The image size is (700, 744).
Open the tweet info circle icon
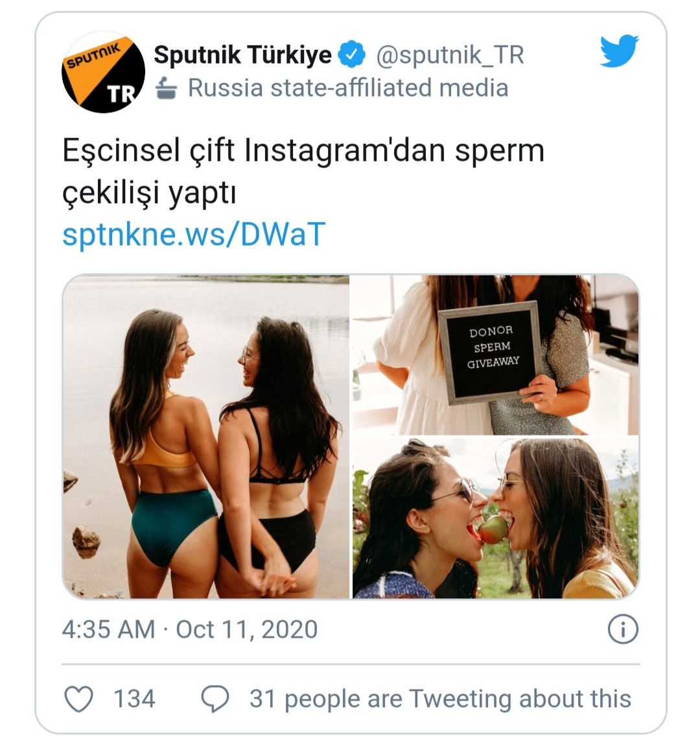tap(623, 629)
